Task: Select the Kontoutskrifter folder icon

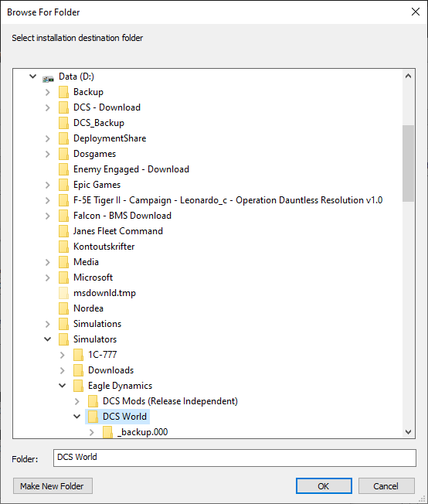Action: (x=63, y=247)
